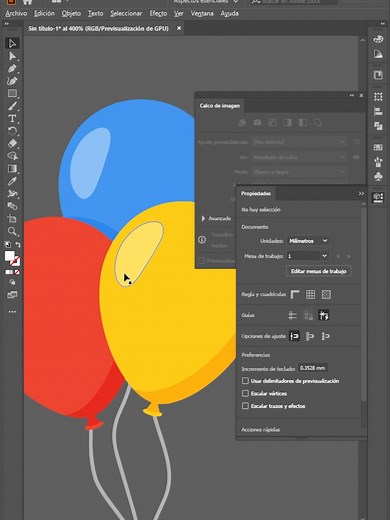Expand the left toolbar double arrows
390x520 pixels.
6,24
